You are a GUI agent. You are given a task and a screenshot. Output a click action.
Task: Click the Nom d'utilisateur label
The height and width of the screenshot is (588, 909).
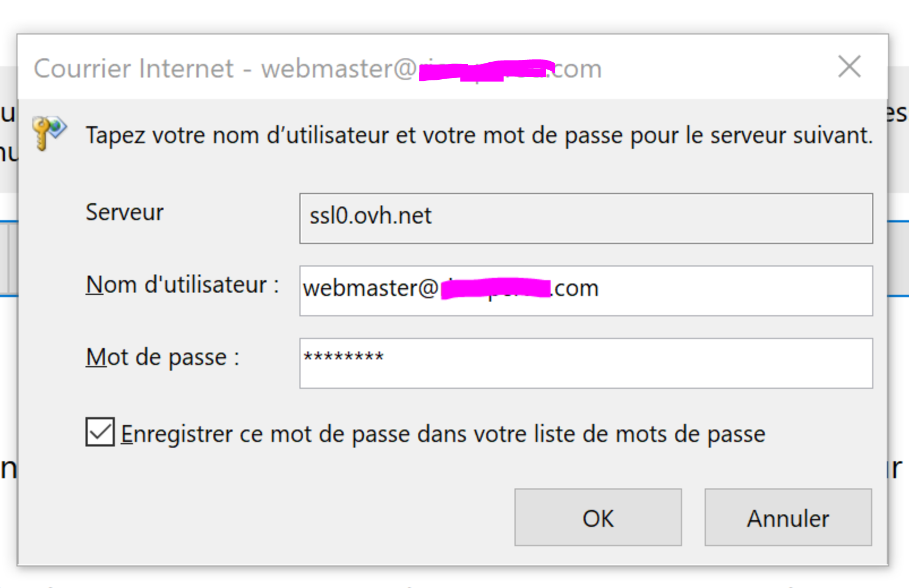182,284
